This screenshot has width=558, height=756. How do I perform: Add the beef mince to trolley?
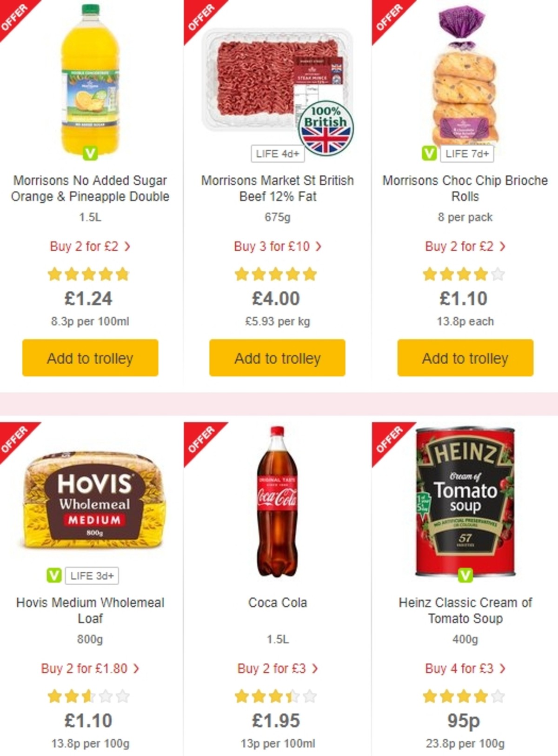tap(277, 358)
